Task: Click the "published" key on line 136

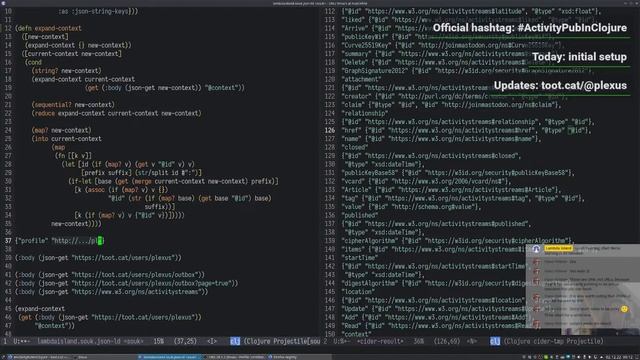Action: pyautogui.click(x=360, y=215)
